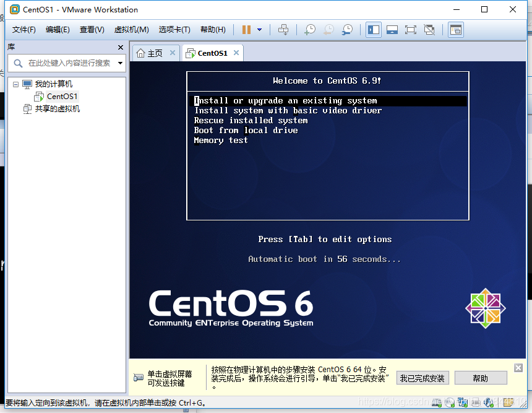532x413 pixels.
Task: Click the CentOS logo emblem in VM screen
Action: [486, 308]
